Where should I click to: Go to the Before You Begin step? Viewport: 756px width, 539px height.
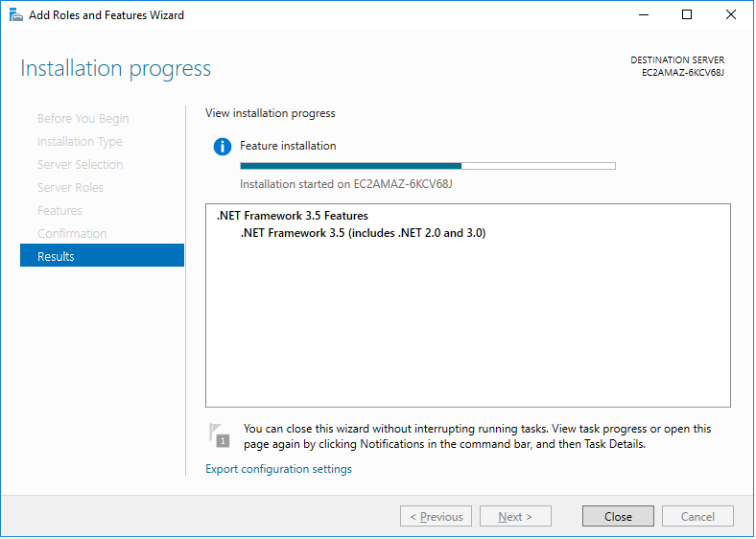[x=83, y=119]
